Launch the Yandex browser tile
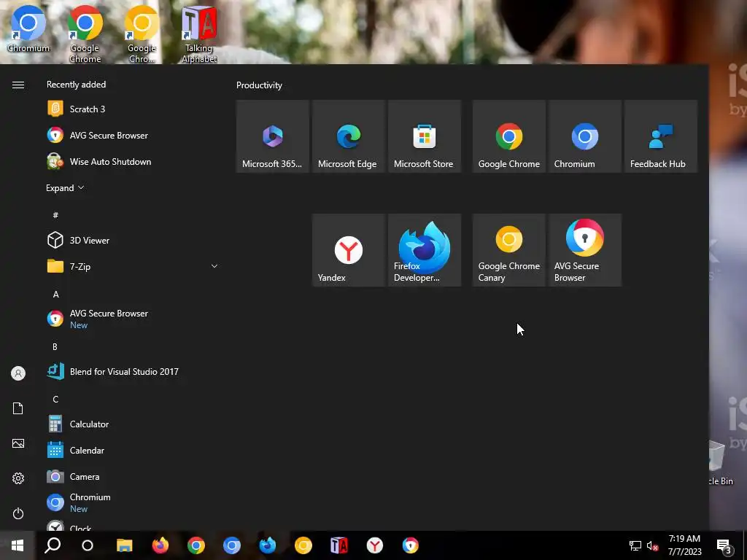747x560 pixels. [348, 250]
